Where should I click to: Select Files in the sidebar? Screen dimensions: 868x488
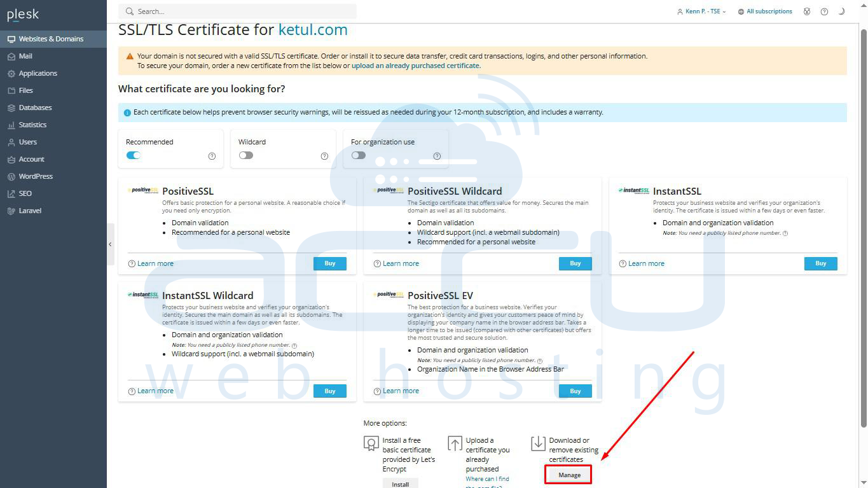(53, 90)
